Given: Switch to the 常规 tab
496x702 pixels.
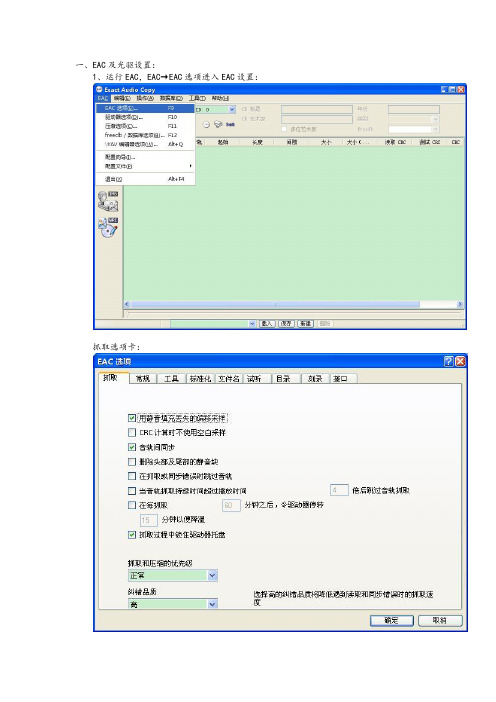Looking at the screenshot, I should click(x=143, y=379).
